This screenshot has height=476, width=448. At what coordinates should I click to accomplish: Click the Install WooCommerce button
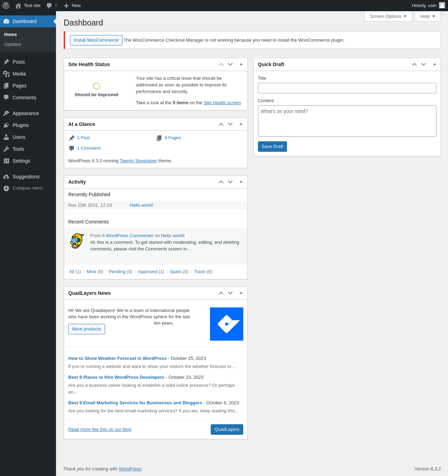pos(96,40)
